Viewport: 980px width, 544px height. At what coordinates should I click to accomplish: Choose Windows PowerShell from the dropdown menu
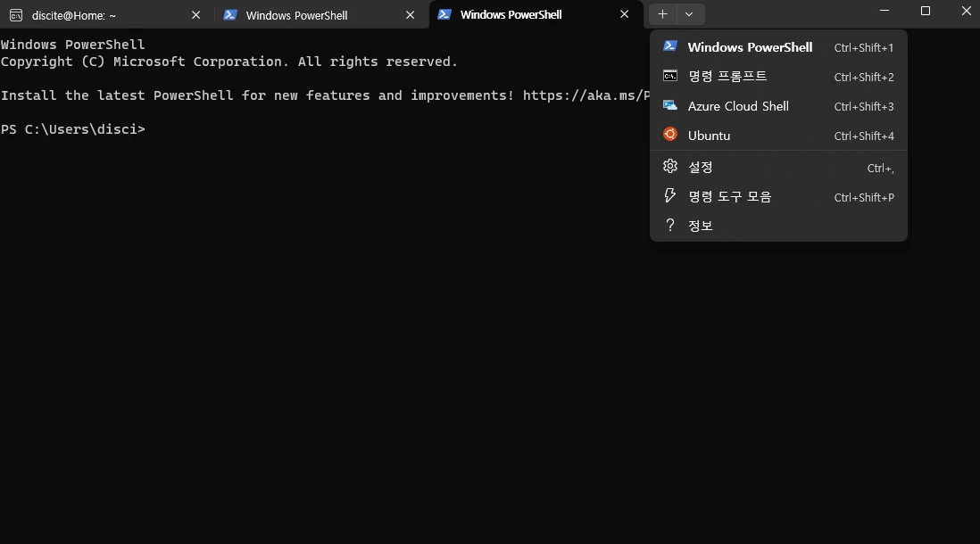779,47
